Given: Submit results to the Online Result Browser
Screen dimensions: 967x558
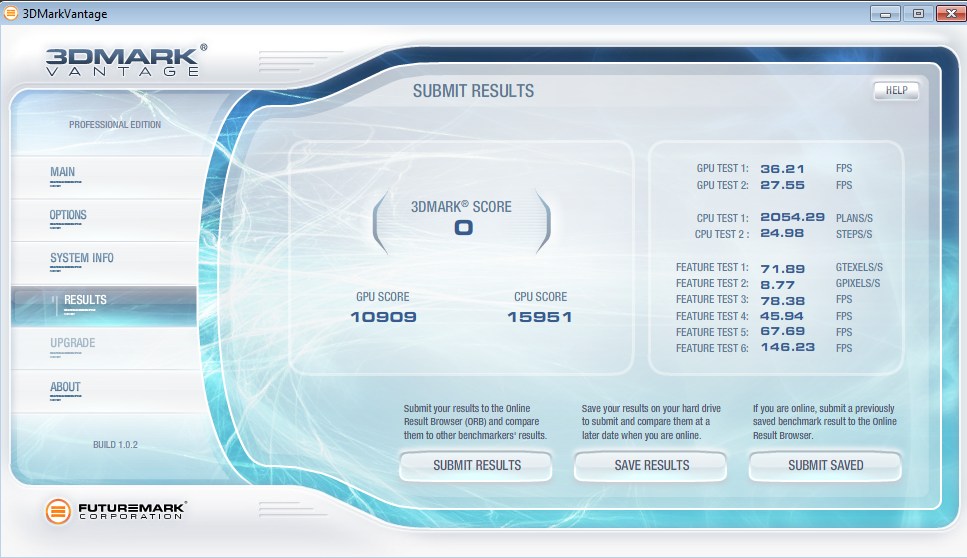Looking at the screenshot, I should (476, 466).
